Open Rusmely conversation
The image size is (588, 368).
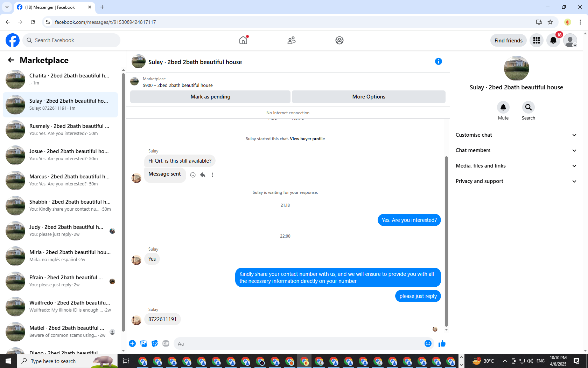[60, 130]
